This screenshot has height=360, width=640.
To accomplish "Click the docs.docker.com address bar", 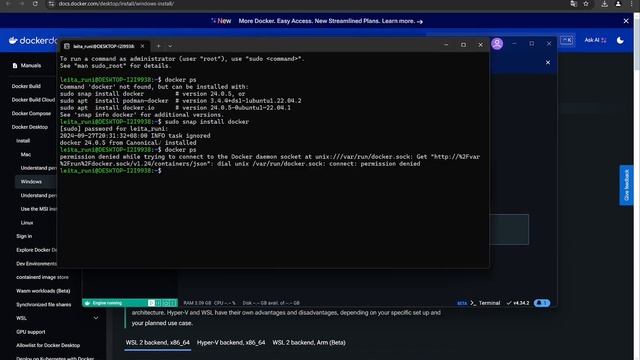I will pyautogui.click(x=116, y=4).
